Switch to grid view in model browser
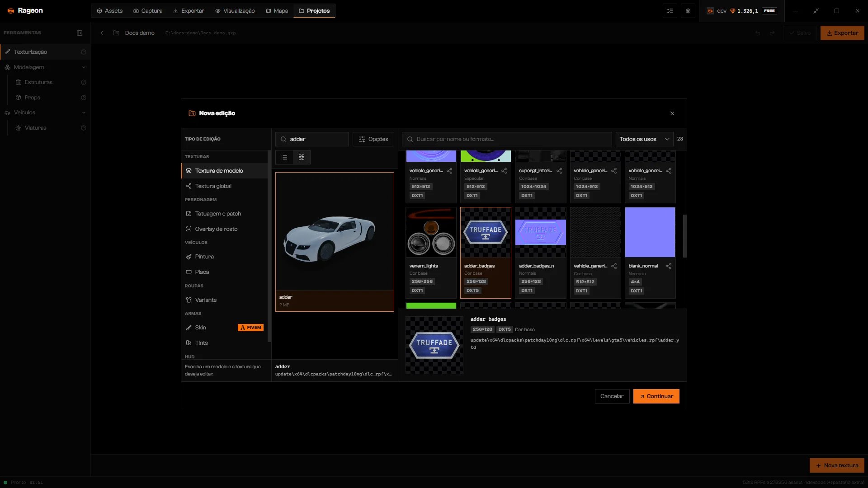 coord(302,157)
